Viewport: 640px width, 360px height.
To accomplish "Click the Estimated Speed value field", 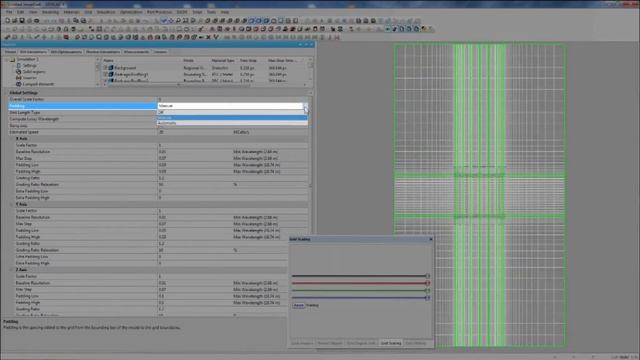I will point(195,132).
